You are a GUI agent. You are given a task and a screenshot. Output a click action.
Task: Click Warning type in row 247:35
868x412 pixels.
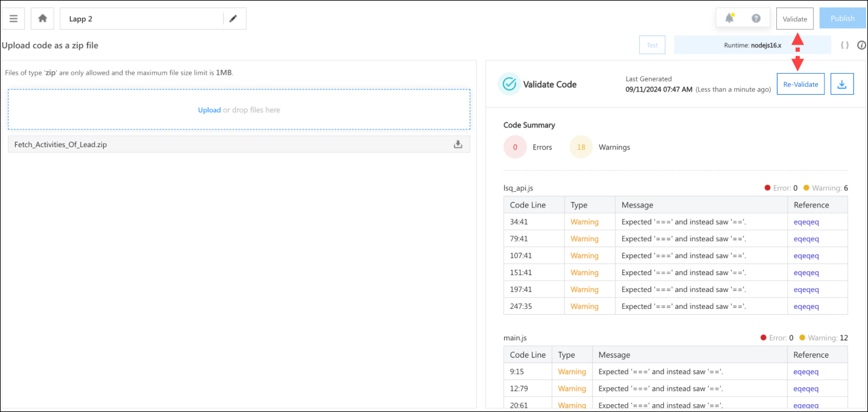pyautogui.click(x=584, y=306)
